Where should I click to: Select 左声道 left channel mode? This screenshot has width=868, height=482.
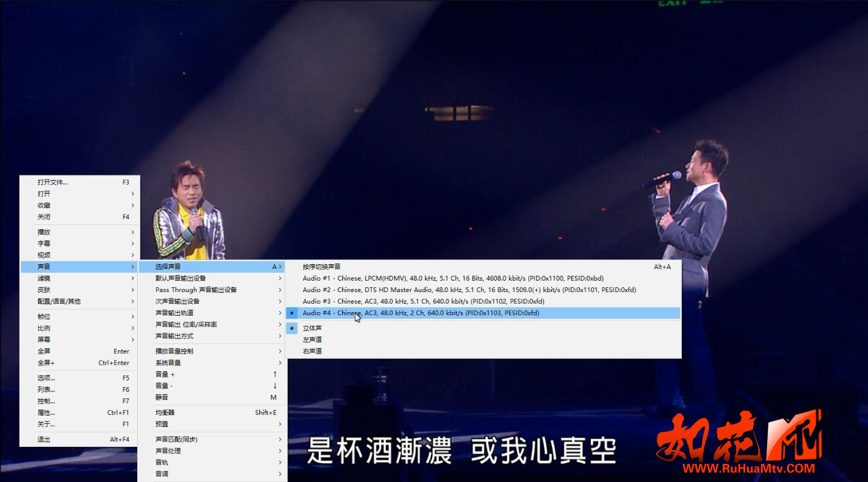[x=484, y=339]
